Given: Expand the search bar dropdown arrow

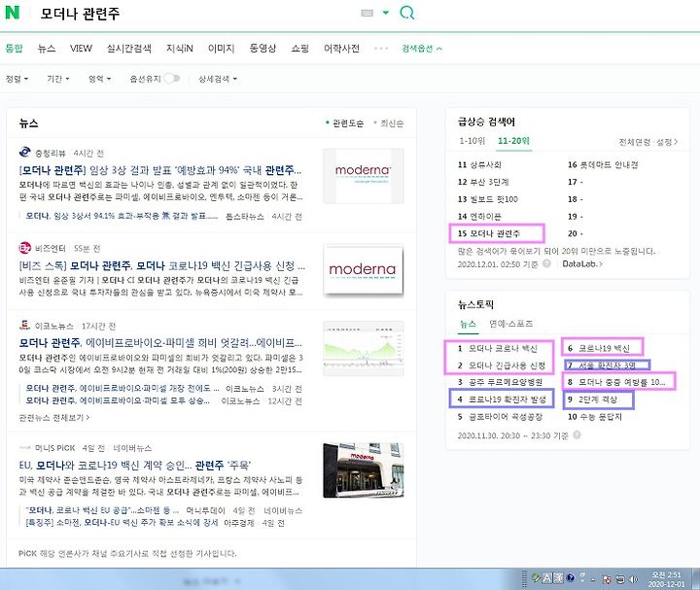Looking at the screenshot, I should point(386,13).
